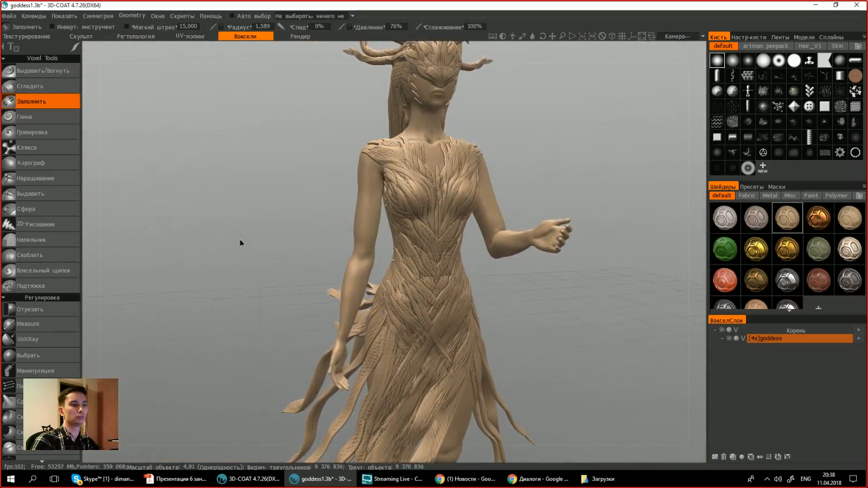Image resolution: width=868 pixels, height=488 pixels.
Task: Delete voxel layer with trash icon
Action: click(x=724, y=457)
